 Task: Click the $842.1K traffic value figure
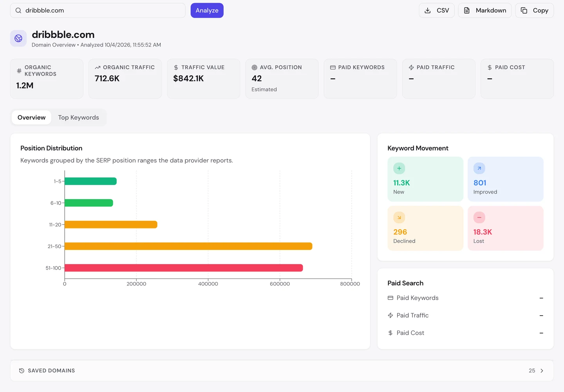(188, 79)
